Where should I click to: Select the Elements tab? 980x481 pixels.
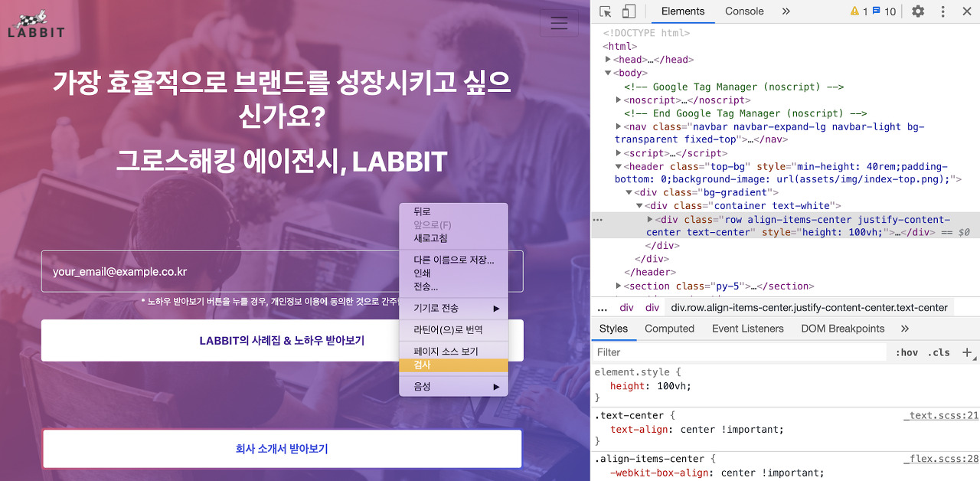click(x=682, y=11)
